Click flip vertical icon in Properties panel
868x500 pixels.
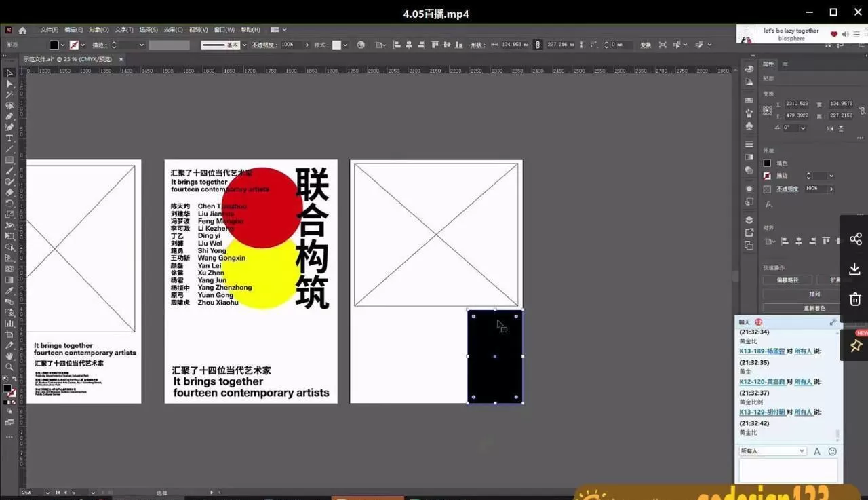841,129
